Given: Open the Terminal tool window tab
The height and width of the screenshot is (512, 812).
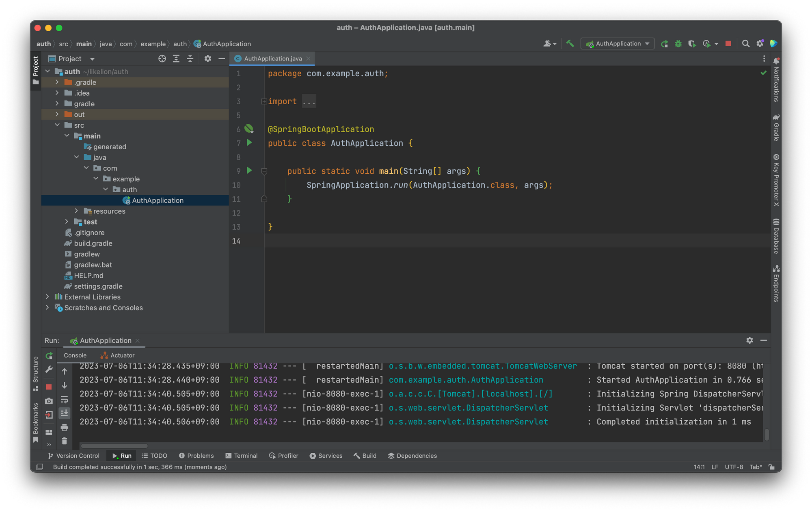Looking at the screenshot, I should (242, 456).
